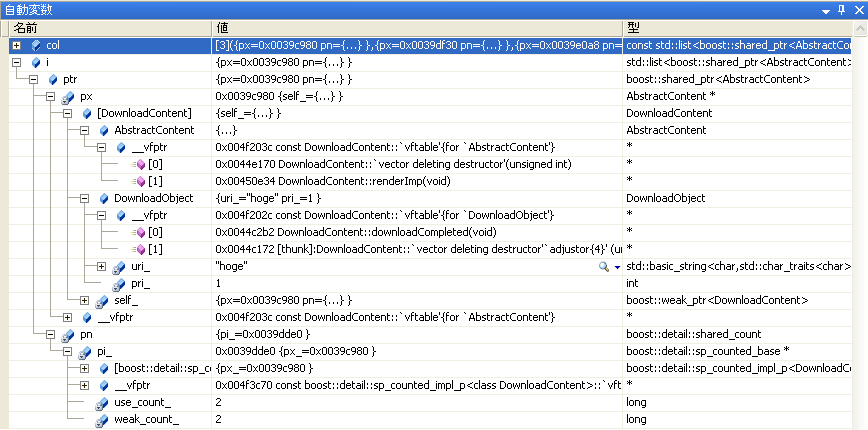Click the self_ member icon
The width and height of the screenshot is (868, 430).
102,301
